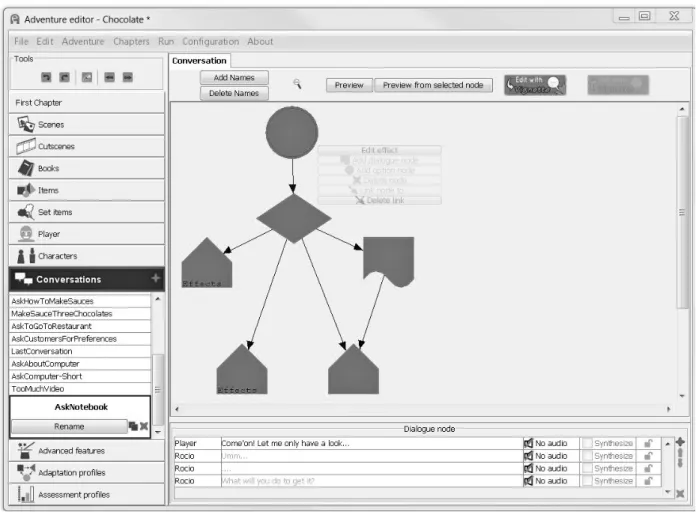Select the Conversation tab

pos(199,60)
